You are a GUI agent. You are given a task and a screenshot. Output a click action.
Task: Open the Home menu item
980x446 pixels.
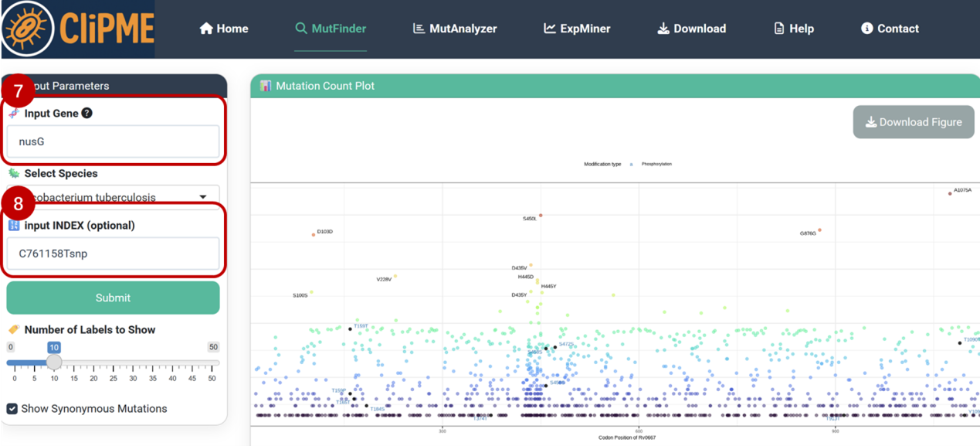pyautogui.click(x=224, y=29)
